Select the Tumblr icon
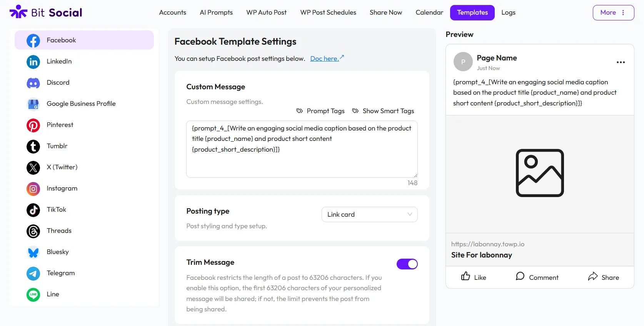Screen dimensions: 644x326 point(33,146)
